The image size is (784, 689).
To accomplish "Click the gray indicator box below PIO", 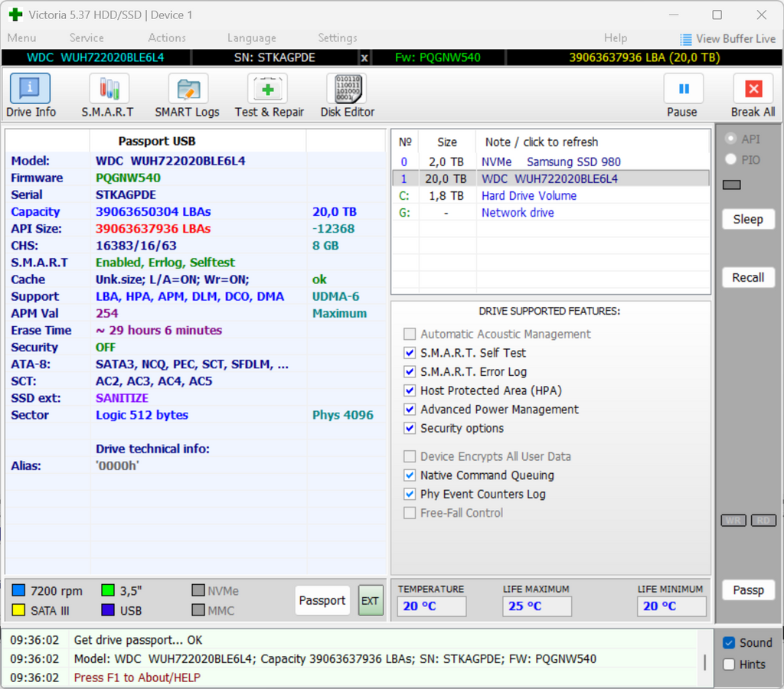I will tap(731, 185).
